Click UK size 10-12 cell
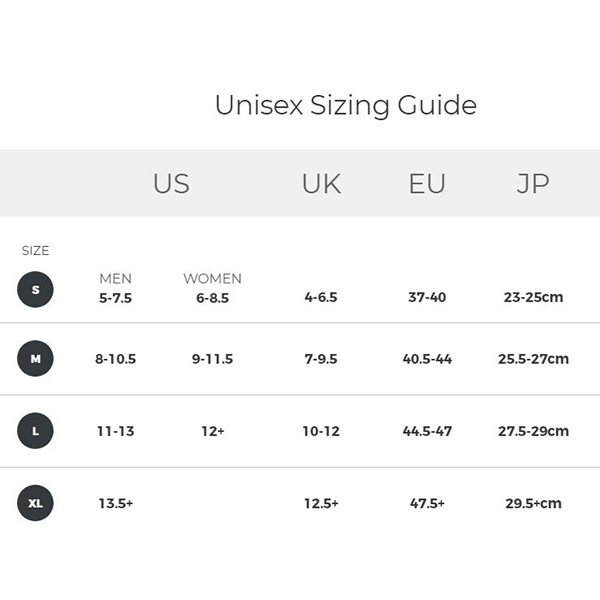This screenshot has width=600, height=600. click(321, 431)
